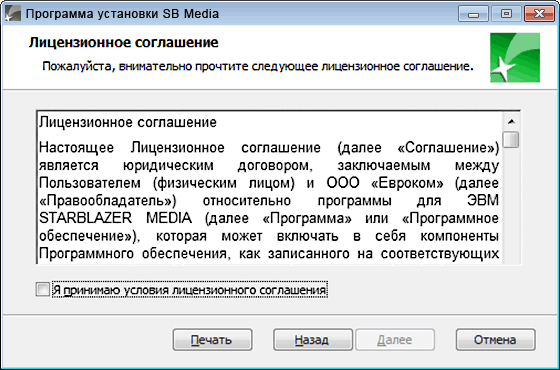Image resolution: width=560 pixels, height=370 pixels.
Task: Click the label 'Я принимаю условия лицензионного соглашения'
Action: (x=189, y=290)
